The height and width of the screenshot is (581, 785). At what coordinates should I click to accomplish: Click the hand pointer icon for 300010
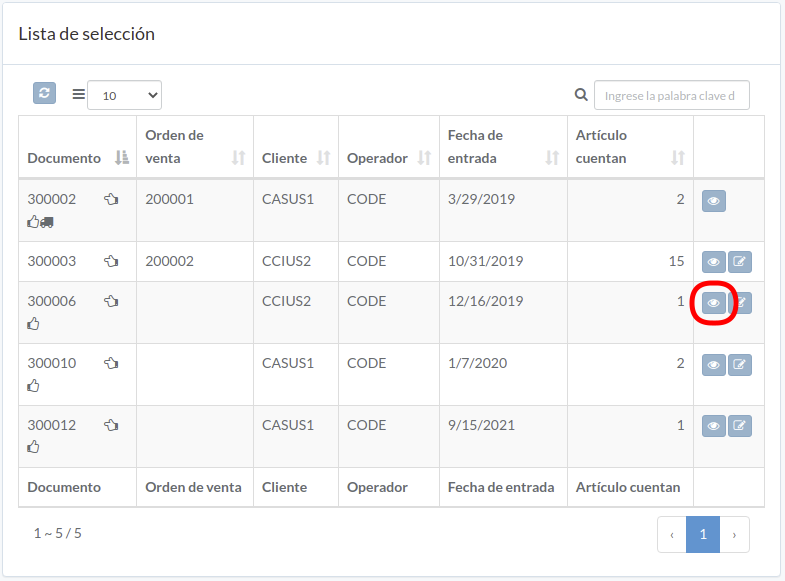(x=111, y=363)
